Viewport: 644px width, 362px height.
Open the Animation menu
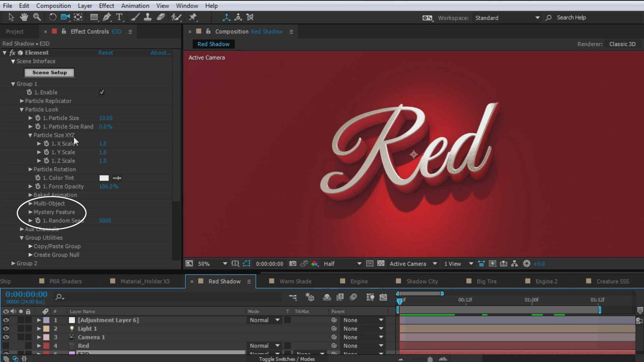(135, 6)
